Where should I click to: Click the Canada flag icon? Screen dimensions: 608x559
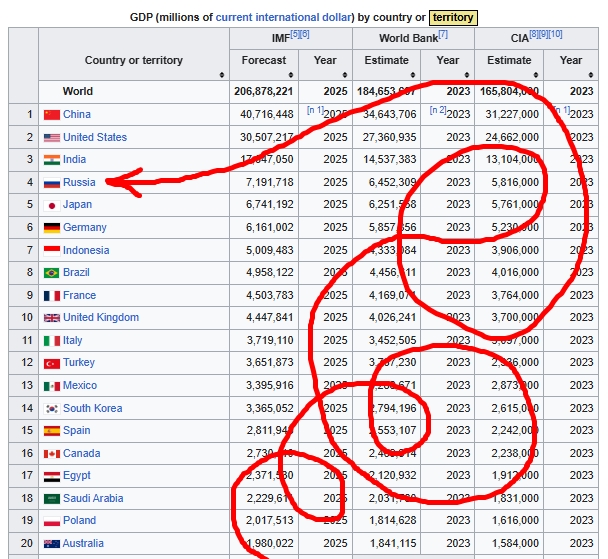[x=52, y=454]
